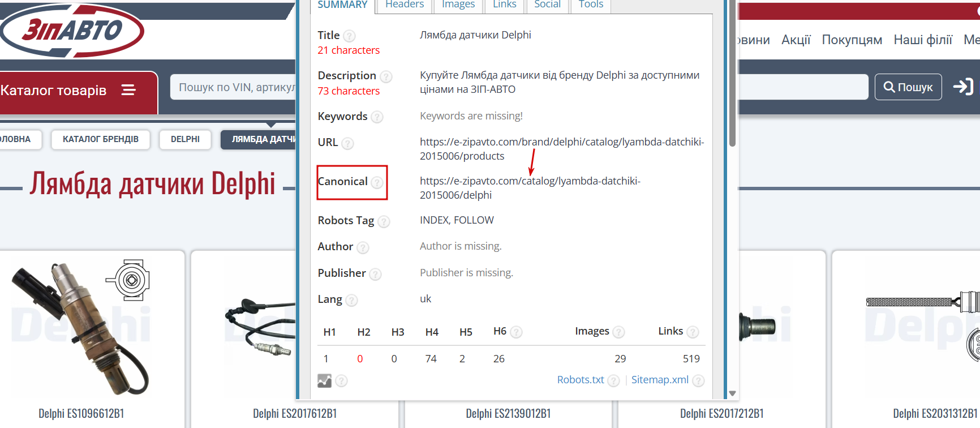
Task: Click the help icon next to Keywords
Action: 377,117
